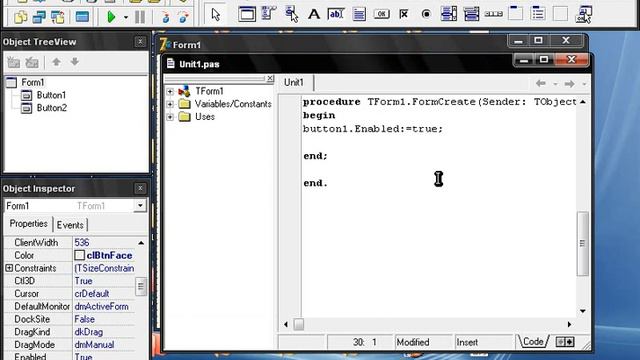Expand the Constraints property
The width and height of the screenshot is (640, 360).
9,268
